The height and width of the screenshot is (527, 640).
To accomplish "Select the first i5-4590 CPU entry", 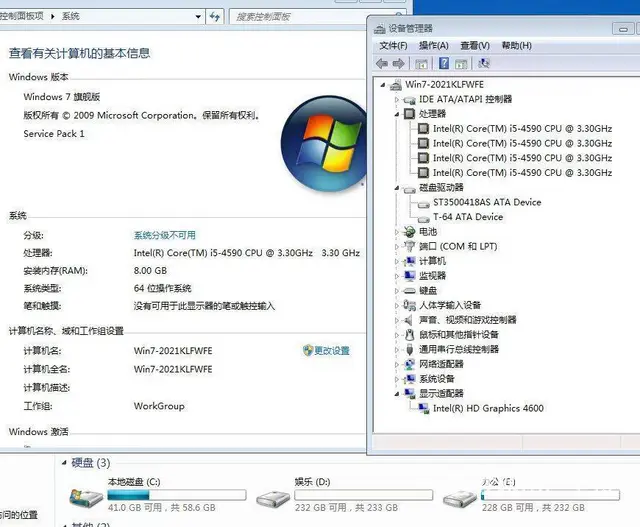I will pos(522,129).
